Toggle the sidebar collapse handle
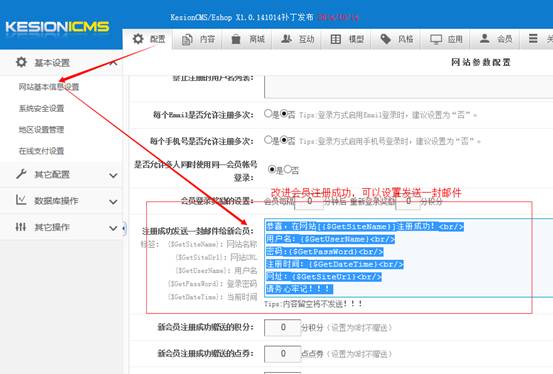 pyautogui.click(x=124, y=228)
